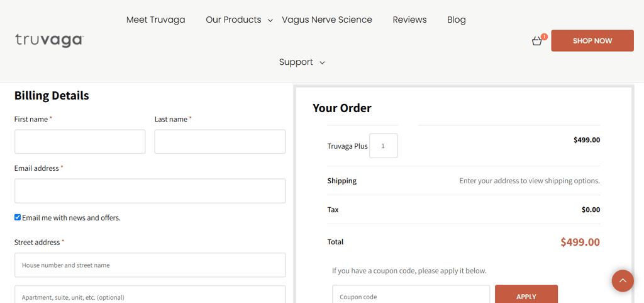Click the Tax $0.00 value

click(x=591, y=210)
